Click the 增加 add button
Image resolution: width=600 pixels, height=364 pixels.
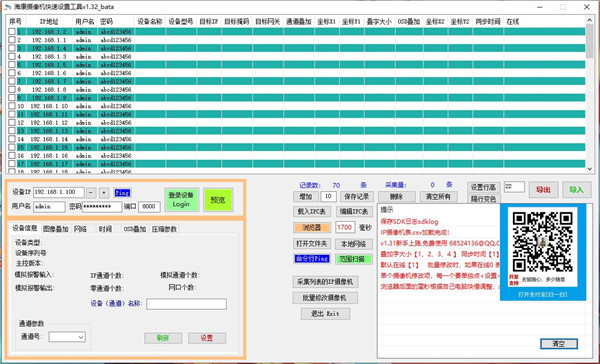[x=305, y=196]
